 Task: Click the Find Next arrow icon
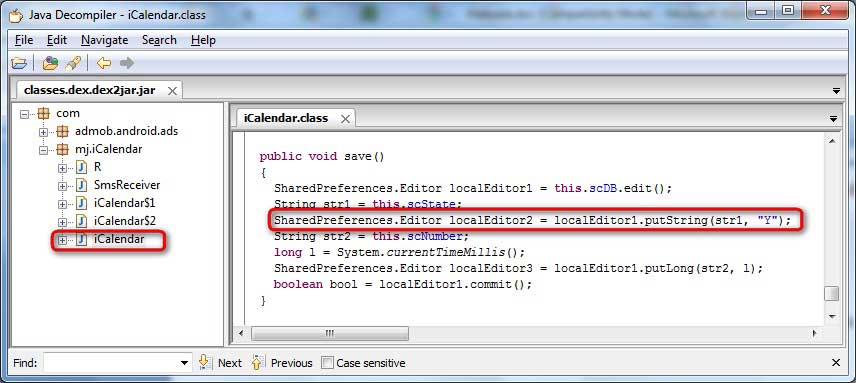tap(204, 362)
